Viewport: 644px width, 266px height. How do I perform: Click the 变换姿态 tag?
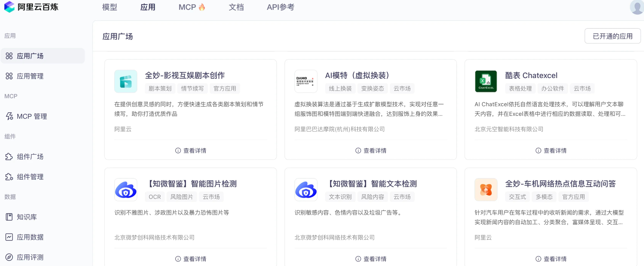coord(373,88)
